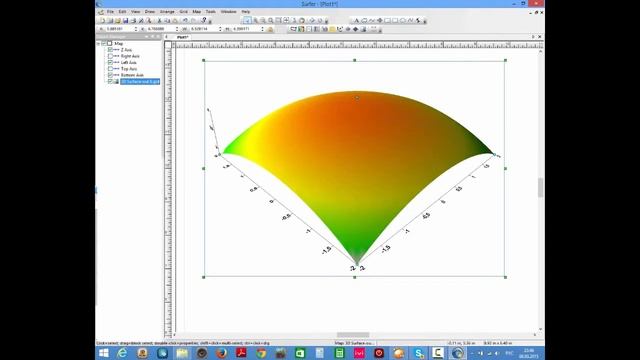640x360 pixels.
Task: Select the Rounded Rectangle drawing tool
Action: tap(395, 20)
